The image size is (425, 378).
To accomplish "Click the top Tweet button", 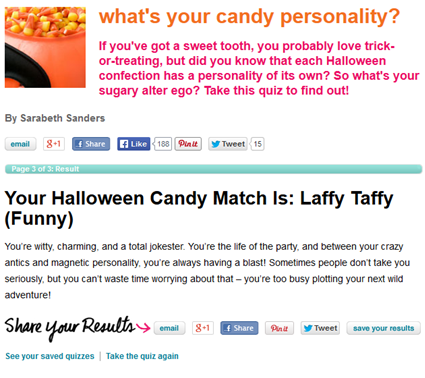I will pos(228,144).
